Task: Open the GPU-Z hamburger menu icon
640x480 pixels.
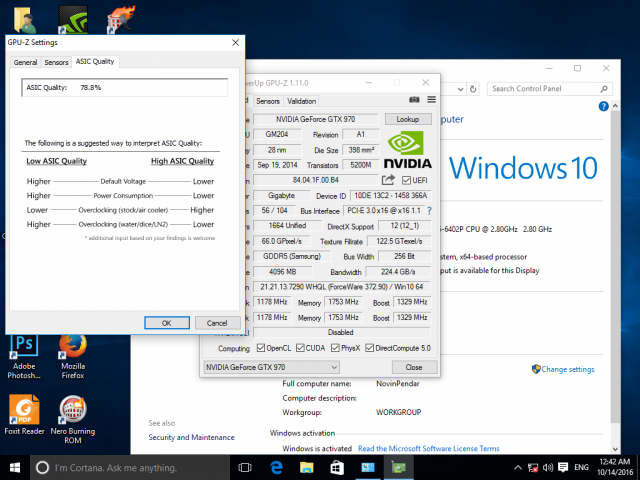Action: tap(431, 100)
